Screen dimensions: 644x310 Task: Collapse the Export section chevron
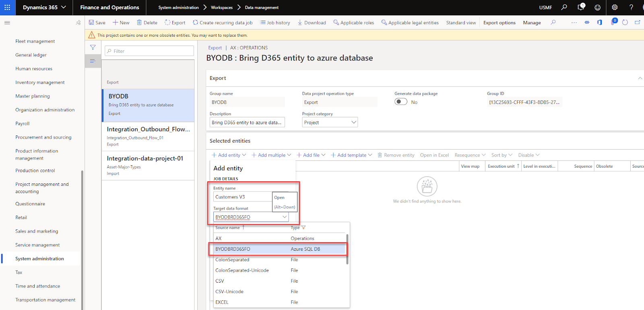pyautogui.click(x=640, y=78)
